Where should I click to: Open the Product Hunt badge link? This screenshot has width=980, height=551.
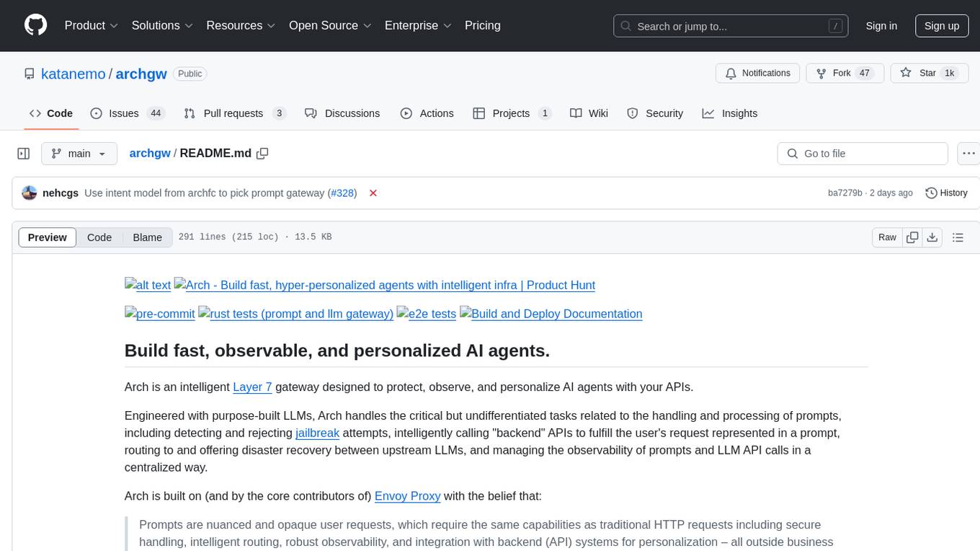[385, 285]
